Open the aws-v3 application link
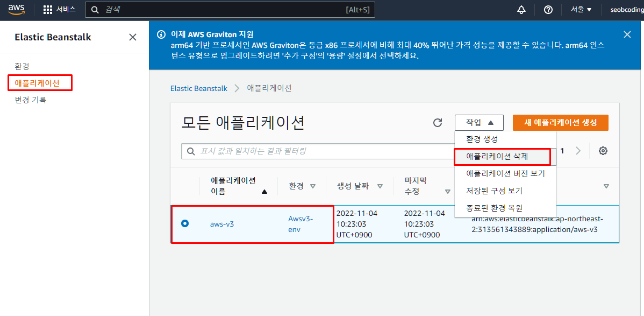 click(x=222, y=224)
